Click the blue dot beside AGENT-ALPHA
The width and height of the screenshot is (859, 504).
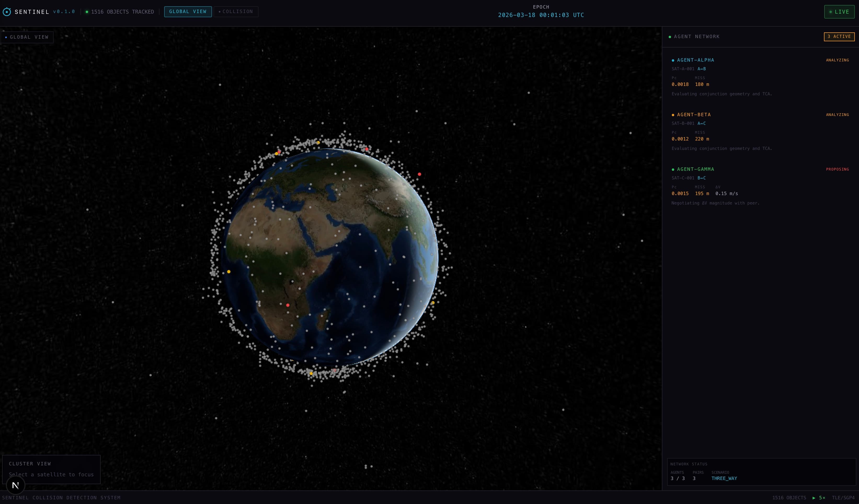tap(673, 60)
